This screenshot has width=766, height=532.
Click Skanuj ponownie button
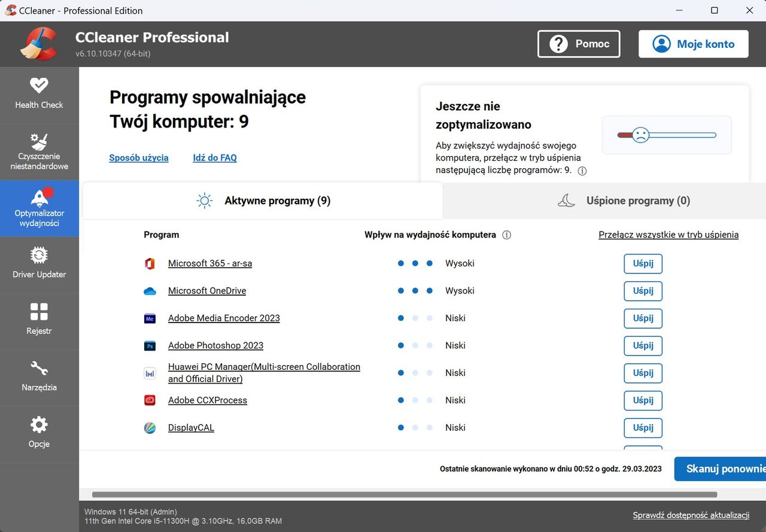[x=721, y=469]
